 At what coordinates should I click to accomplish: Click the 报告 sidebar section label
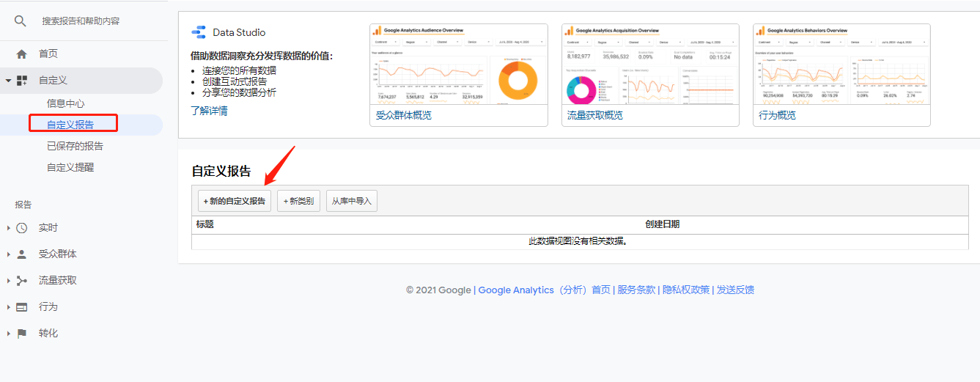23,205
